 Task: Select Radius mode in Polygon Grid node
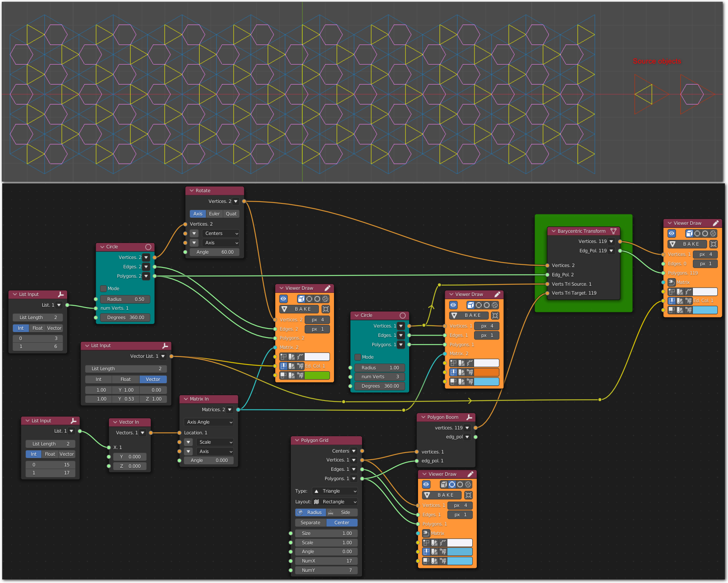click(x=310, y=512)
